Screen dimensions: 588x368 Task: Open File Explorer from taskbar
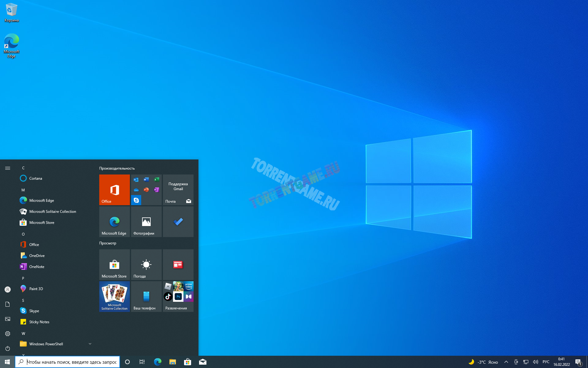coord(172,362)
